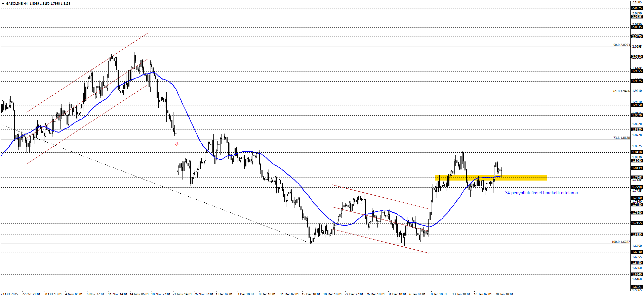Click the '14 Nov 06:01' time label
The image size is (644, 298).
(x=139, y=294)
